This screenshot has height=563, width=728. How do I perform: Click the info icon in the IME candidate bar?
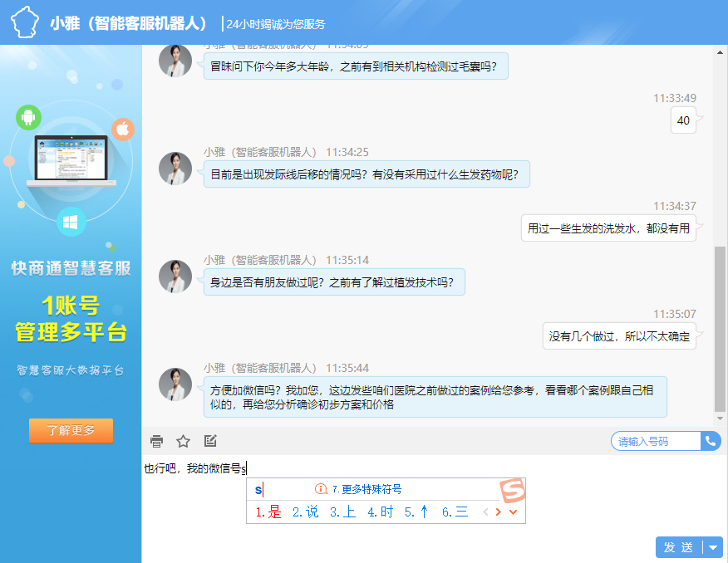coord(320,488)
